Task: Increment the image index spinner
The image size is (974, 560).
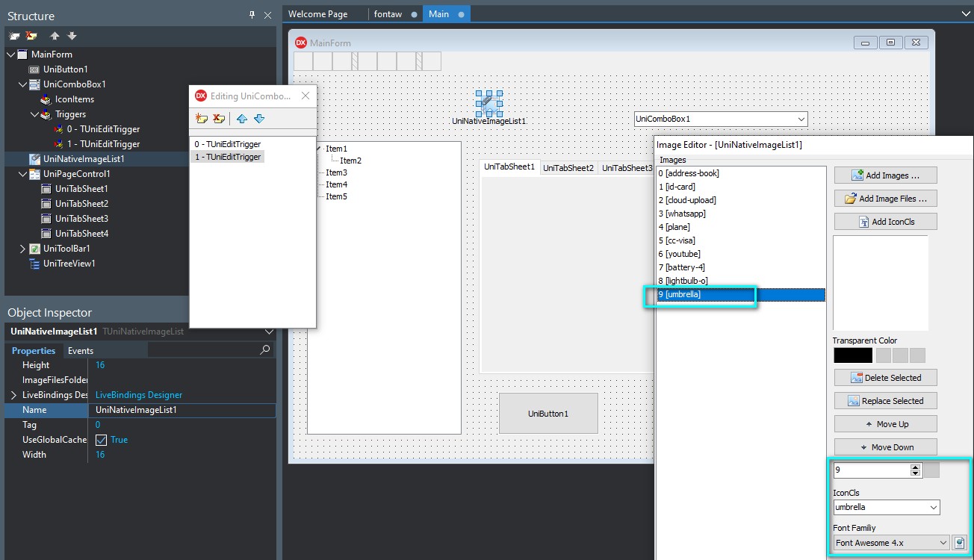Action: coord(916,467)
